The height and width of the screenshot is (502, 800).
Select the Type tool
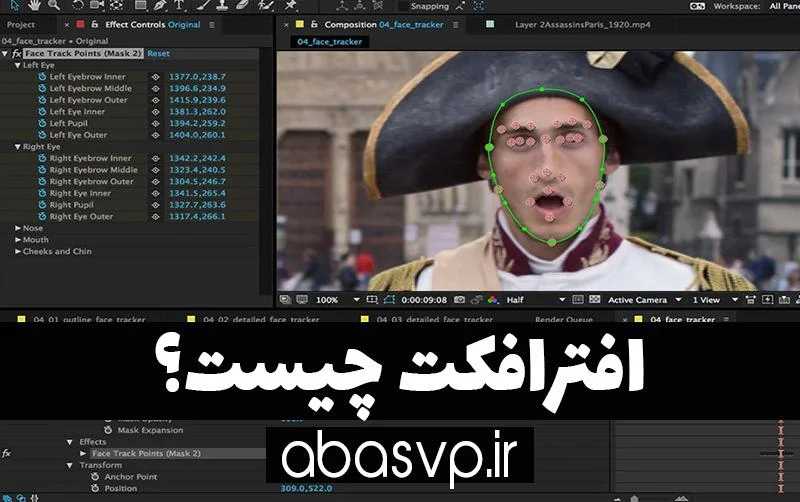pos(179,5)
